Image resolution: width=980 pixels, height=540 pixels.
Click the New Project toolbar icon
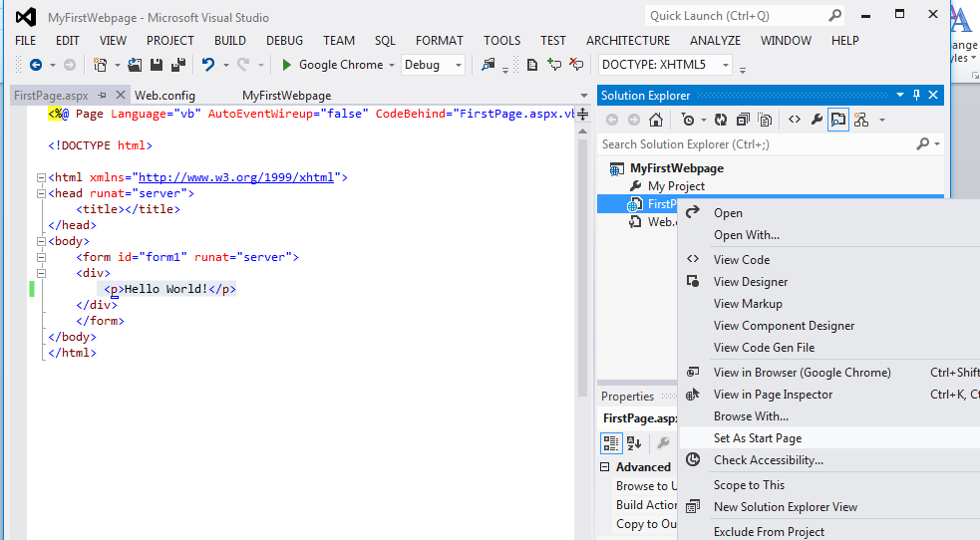(100, 65)
